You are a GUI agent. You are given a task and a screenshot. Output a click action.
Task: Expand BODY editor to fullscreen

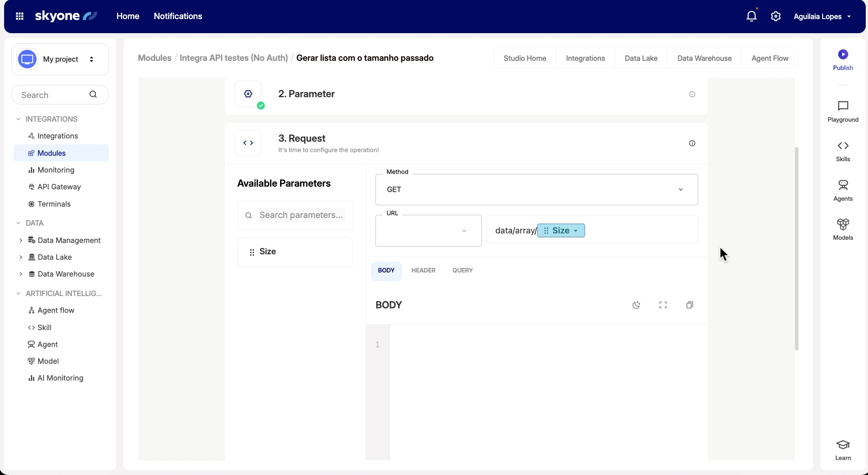point(663,305)
